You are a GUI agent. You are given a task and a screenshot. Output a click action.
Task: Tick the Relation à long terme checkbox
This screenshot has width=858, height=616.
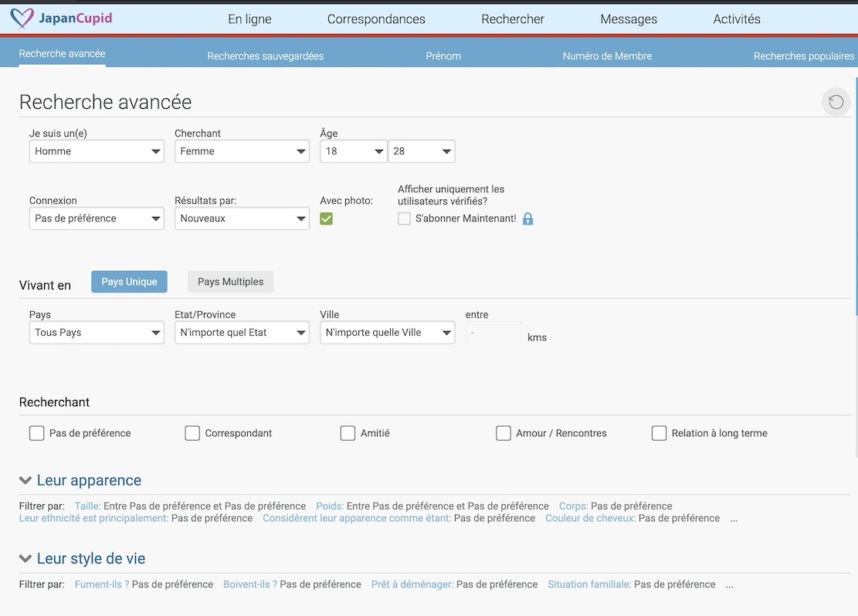point(659,433)
